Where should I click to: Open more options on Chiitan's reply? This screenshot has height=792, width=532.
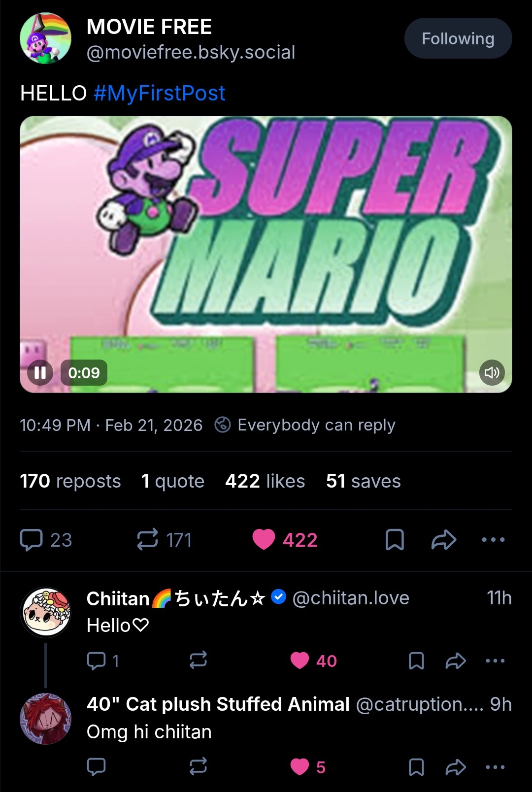point(495,661)
